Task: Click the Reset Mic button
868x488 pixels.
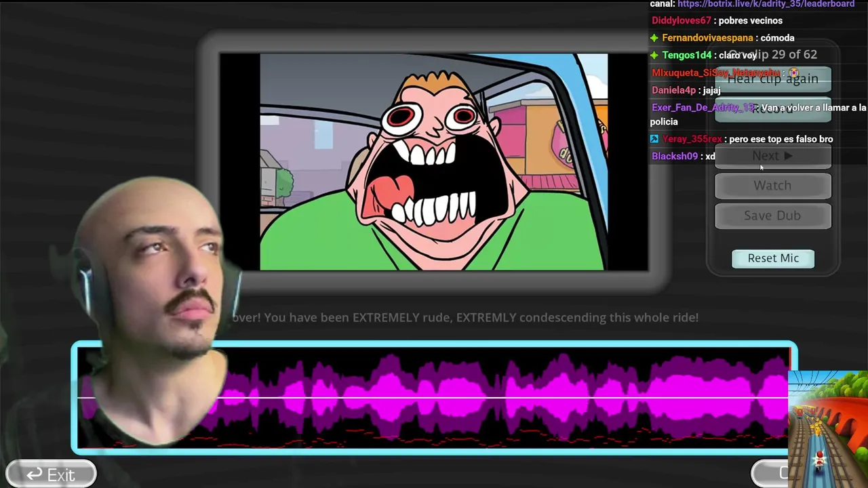Action: pyautogui.click(x=773, y=258)
